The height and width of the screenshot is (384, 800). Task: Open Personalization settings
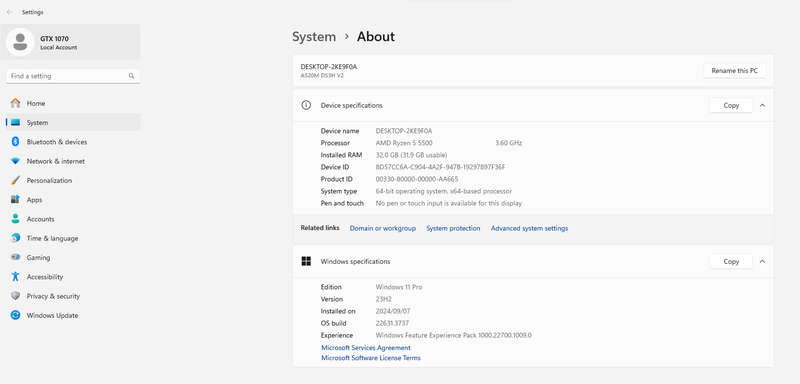[x=73, y=181]
